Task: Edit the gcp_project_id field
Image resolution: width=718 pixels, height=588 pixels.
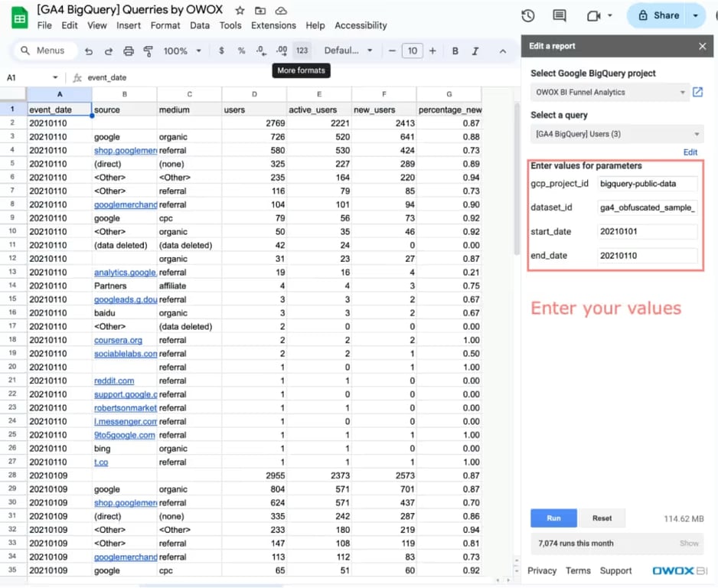Action: tap(648, 184)
